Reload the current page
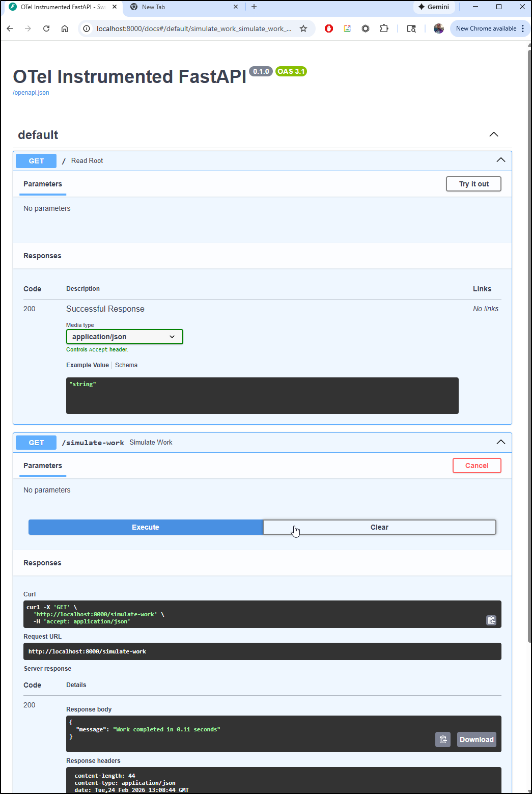532x794 pixels. click(x=46, y=29)
